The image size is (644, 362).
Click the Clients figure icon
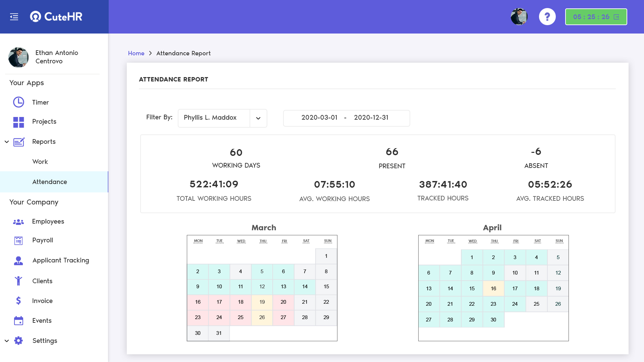click(18, 281)
